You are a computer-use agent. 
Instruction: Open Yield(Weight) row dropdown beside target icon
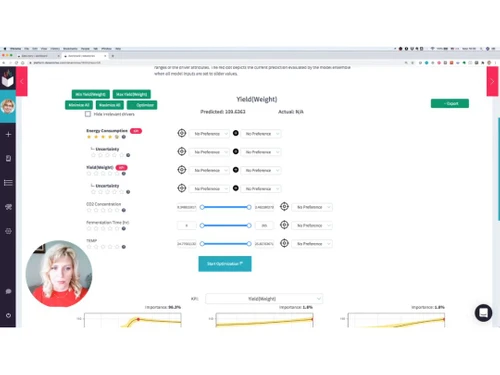pos(209,170)
